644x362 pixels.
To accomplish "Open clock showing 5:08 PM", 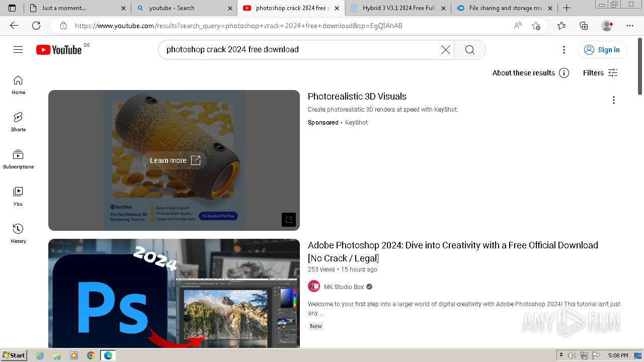I will pyautogui.click(x=618, y=355).
